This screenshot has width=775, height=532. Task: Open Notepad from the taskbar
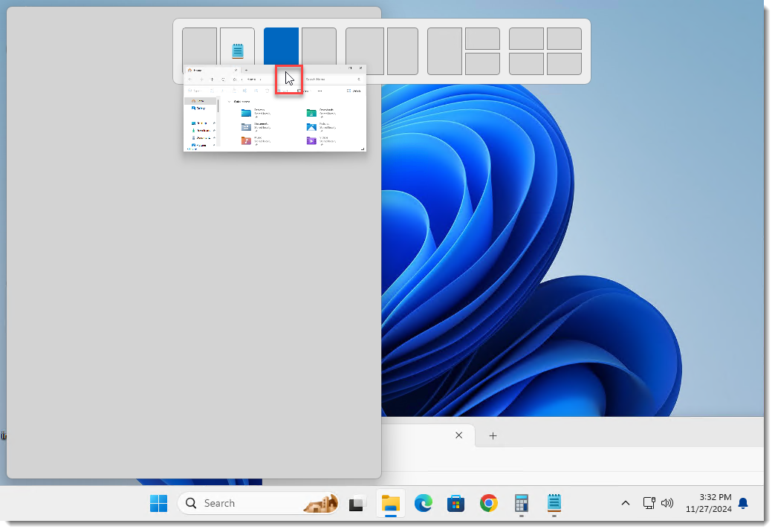[554, 503]
